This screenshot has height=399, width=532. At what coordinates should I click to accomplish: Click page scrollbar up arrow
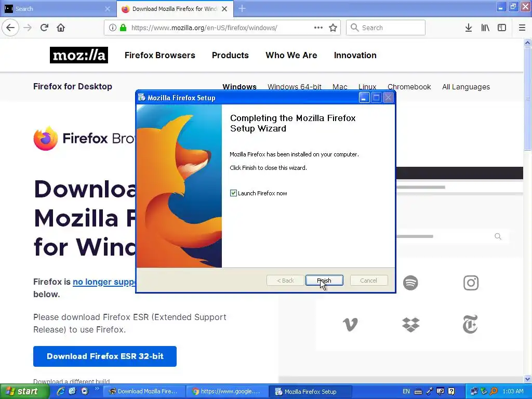pos(528,43)
